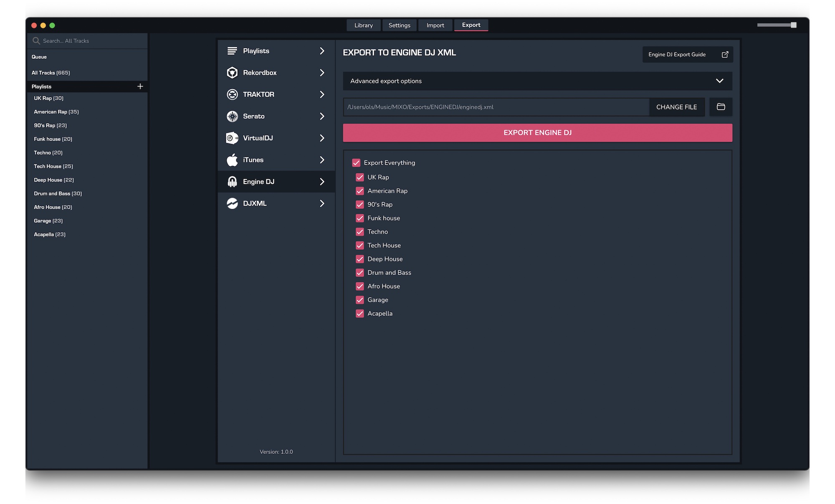Open Serato export via its chevron
The image size is (835, 504).
[x=322, y=116]
